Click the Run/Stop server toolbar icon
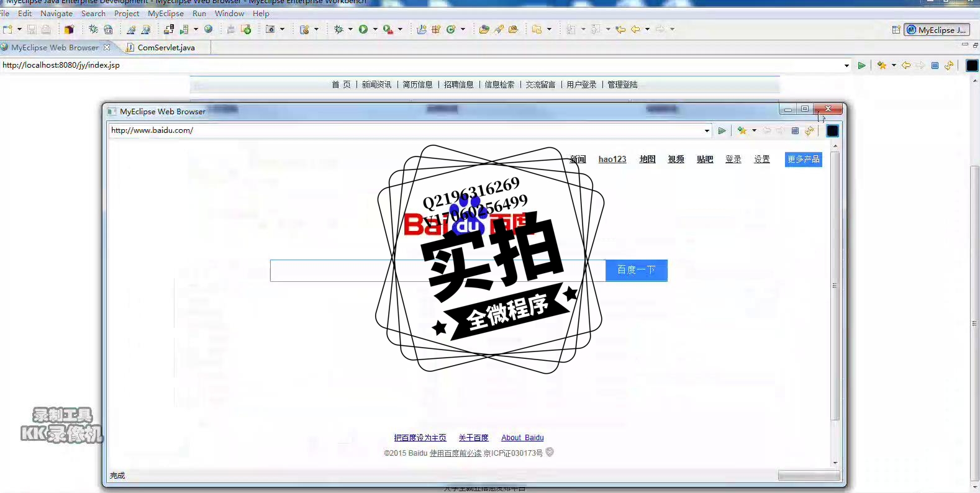This screenshot has width=980, height=493. 184,29
